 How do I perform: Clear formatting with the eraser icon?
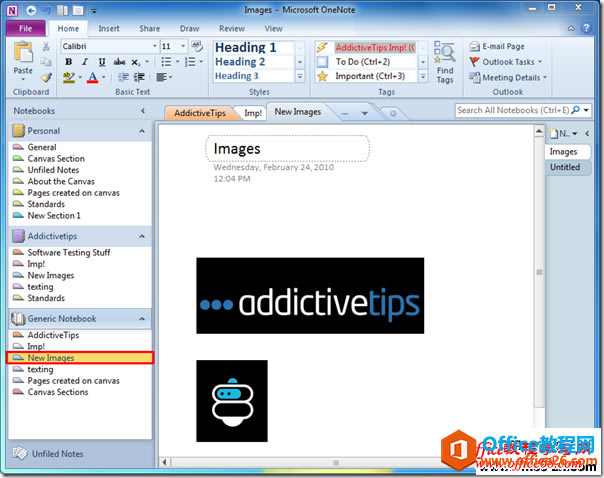click(x=197, y=47)
